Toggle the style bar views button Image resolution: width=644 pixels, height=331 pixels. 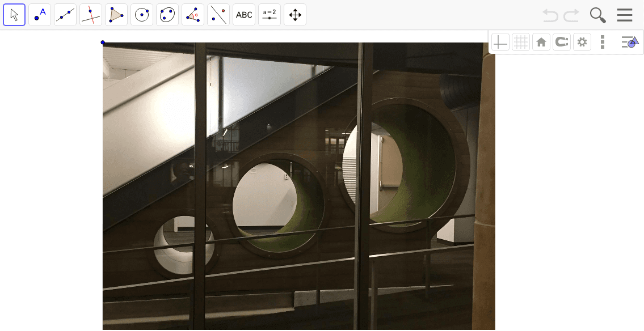(x=630, y=42)
